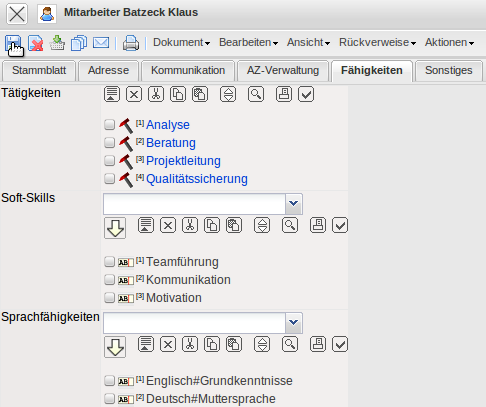
Task: Click the yellow down arrow under Sprachfähigkeiten
Action: [x=115, y=347]
